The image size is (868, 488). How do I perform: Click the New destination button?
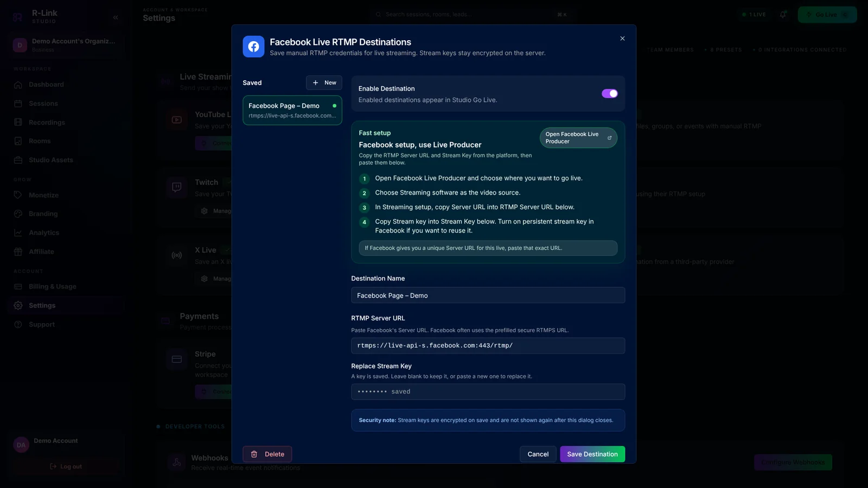point(324,82)
